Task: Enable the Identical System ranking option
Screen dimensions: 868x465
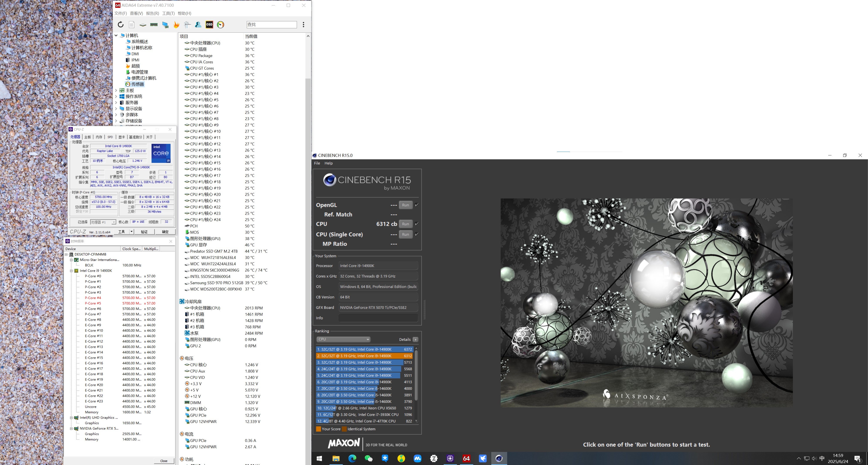Action: (344, 429)
